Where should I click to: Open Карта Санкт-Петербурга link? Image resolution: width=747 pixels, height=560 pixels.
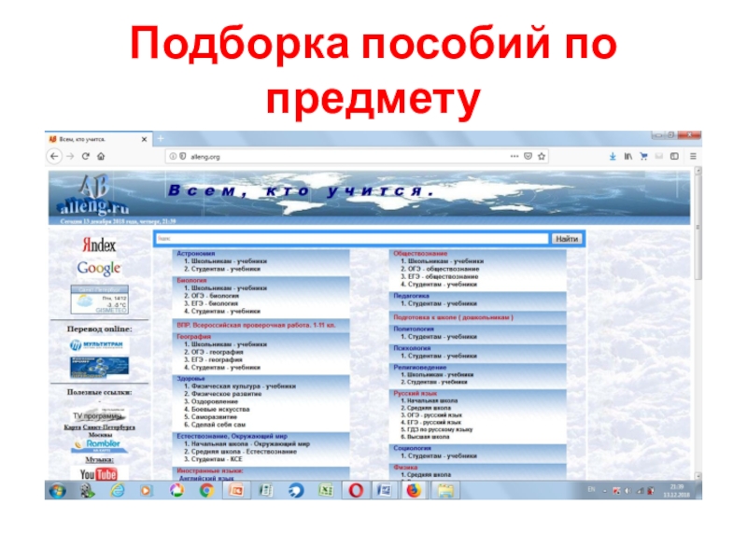99,427
